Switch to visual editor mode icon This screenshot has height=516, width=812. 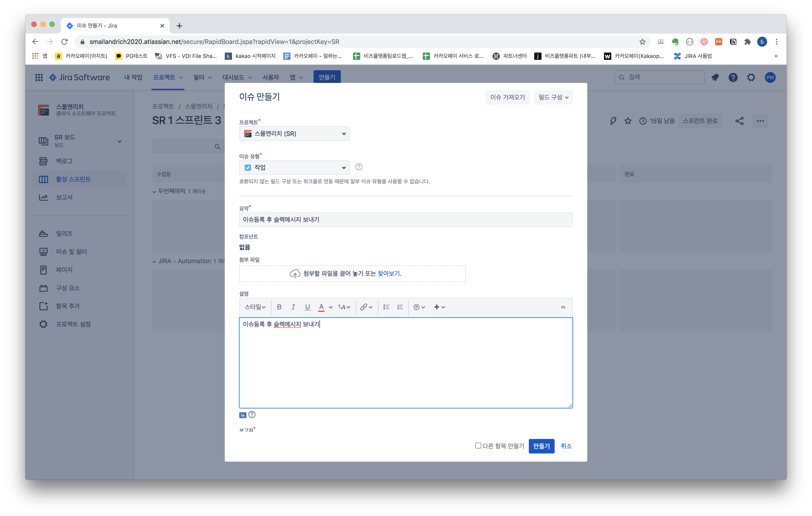coord(243,415)
